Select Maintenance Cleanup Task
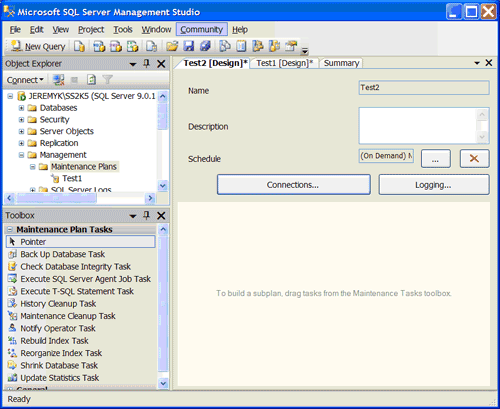 (x=81, y=316)
